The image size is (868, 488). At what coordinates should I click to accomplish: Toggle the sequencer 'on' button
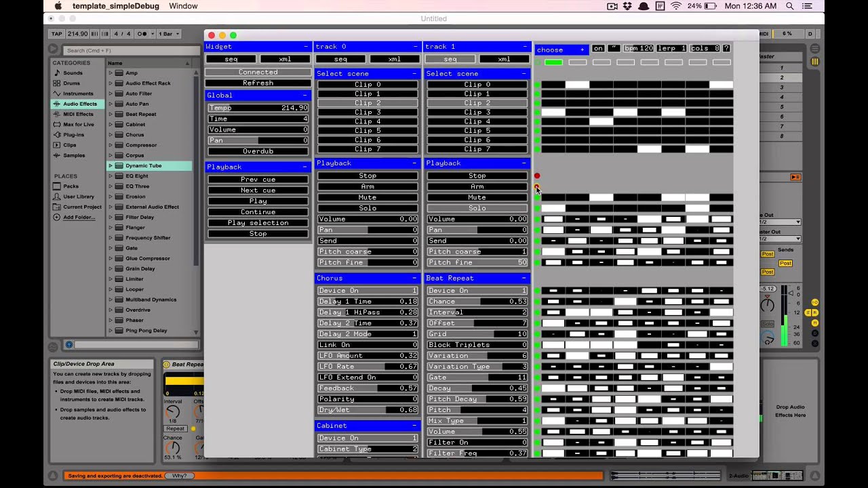598,49
